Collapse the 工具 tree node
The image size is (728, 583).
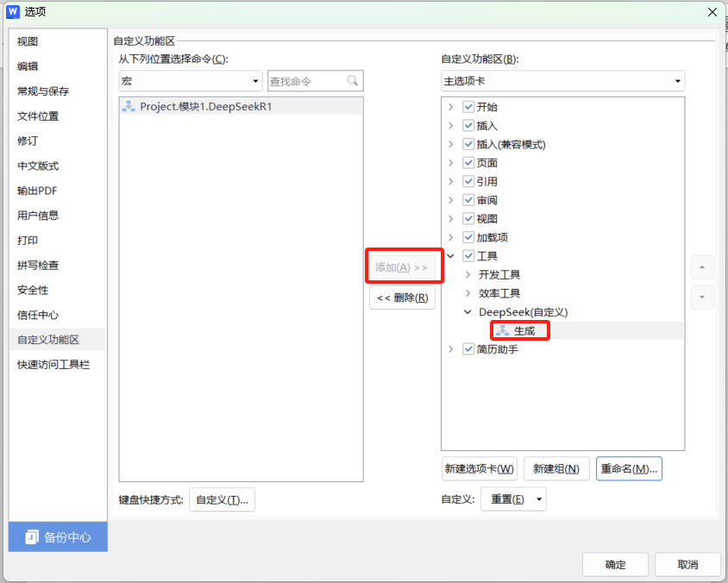pos(450,256)
